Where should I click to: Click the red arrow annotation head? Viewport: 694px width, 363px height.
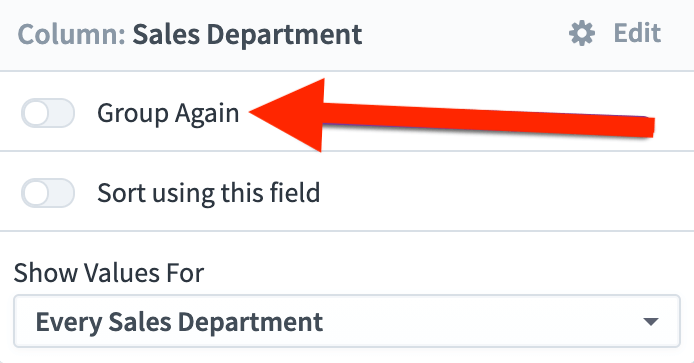288,115
